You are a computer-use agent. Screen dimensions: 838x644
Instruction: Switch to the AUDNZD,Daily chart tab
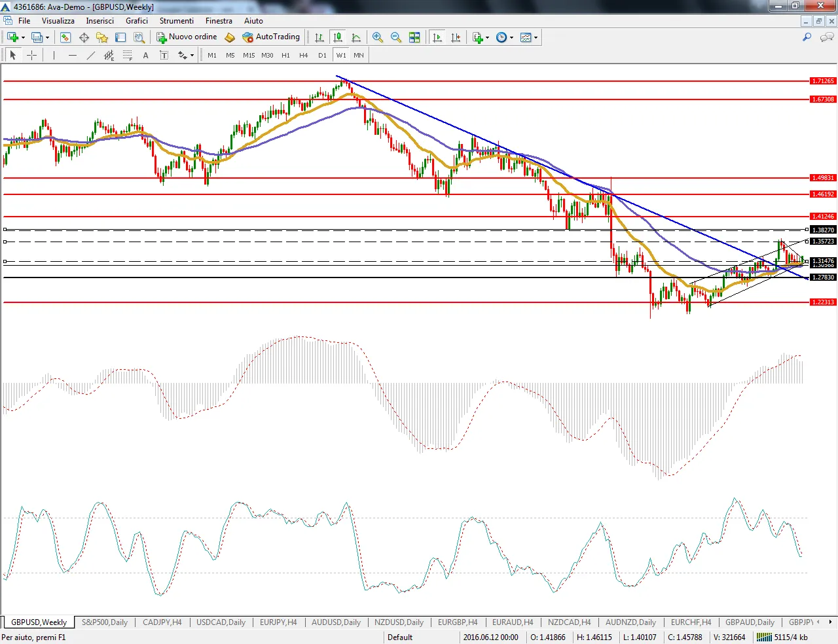click(x=630, y=622)
